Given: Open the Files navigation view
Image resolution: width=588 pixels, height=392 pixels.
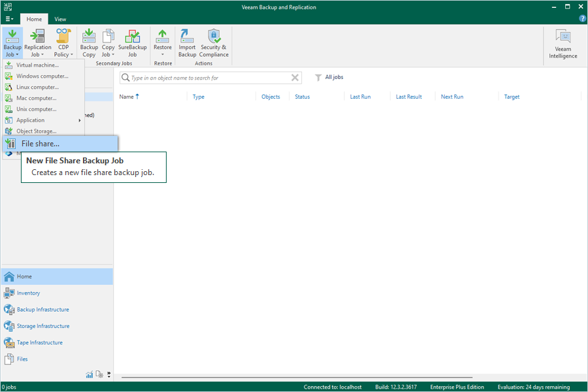Looking at the screenshot, I should tap(57, 359).
